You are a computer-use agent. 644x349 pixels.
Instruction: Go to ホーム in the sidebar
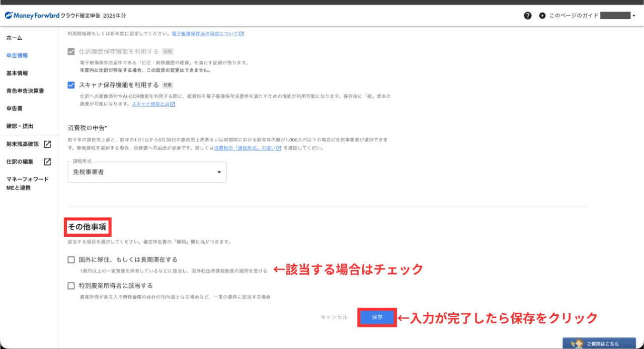[14, 38]
